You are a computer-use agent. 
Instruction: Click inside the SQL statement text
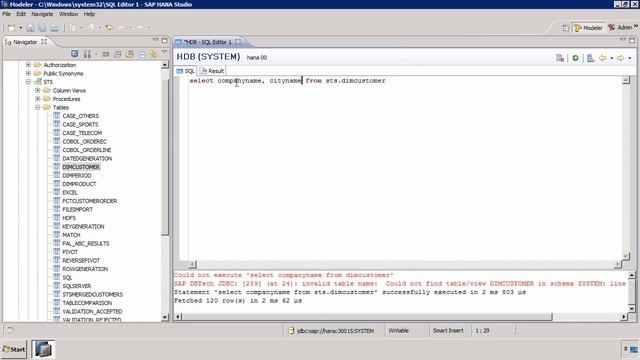point(287,81)
